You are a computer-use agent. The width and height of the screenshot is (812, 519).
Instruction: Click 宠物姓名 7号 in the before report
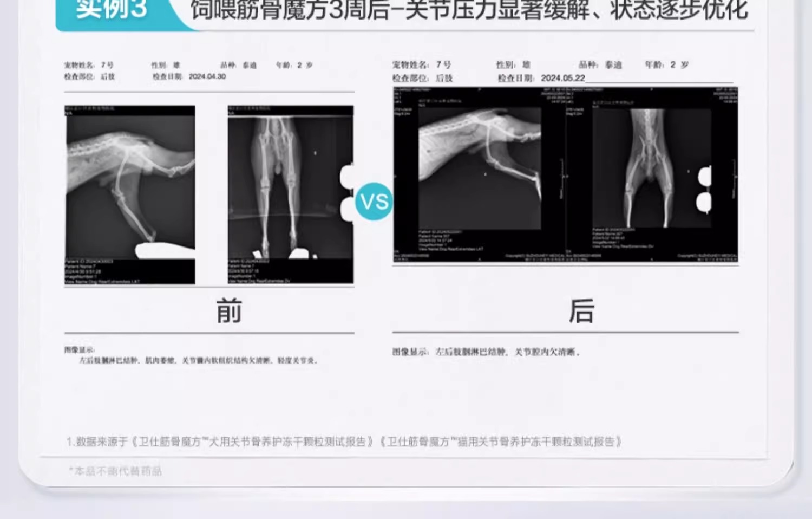click(x=89, y=65)
